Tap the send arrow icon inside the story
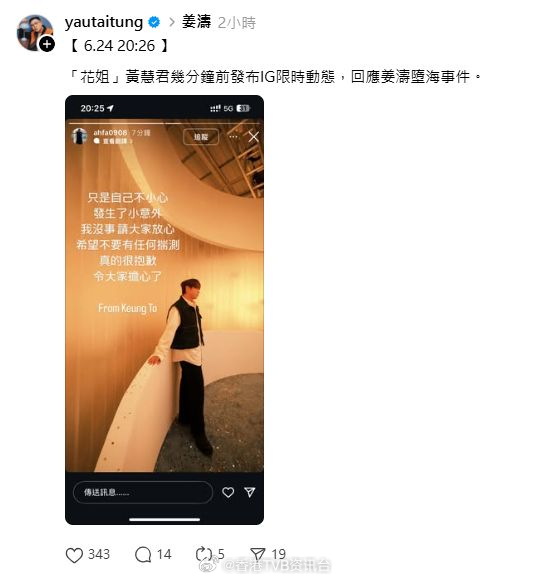This screenshot has height=580, width=533. tap(250, 492)
